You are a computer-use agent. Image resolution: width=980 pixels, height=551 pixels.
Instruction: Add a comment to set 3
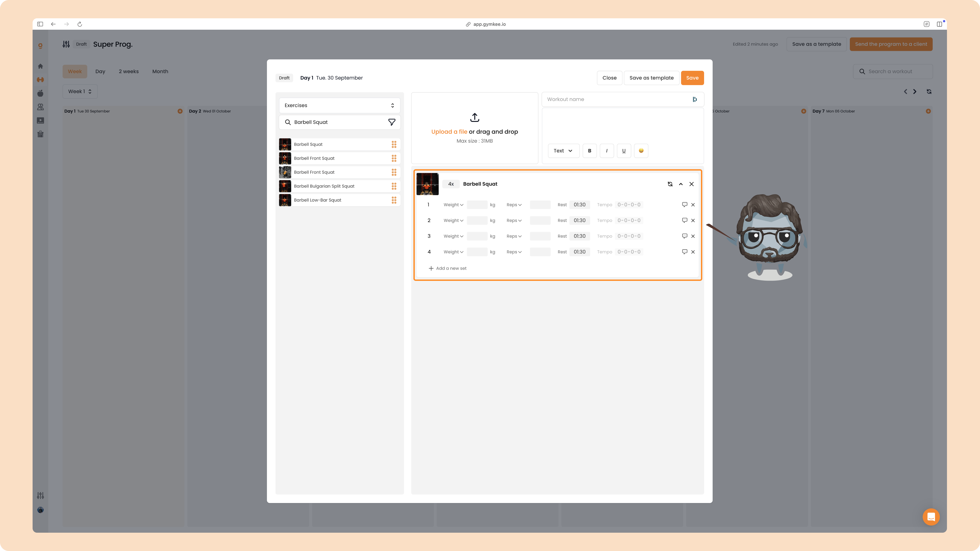point(684,236)
